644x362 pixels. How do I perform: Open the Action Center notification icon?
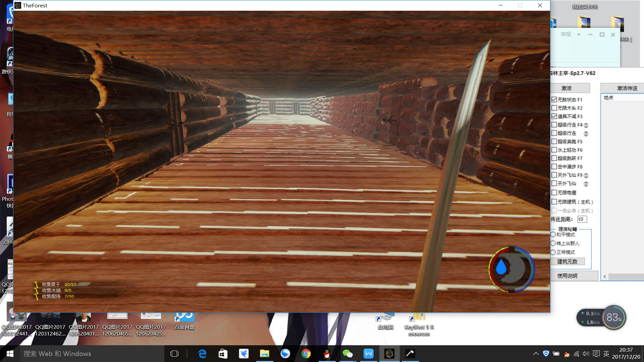click(x=596, y=354)
